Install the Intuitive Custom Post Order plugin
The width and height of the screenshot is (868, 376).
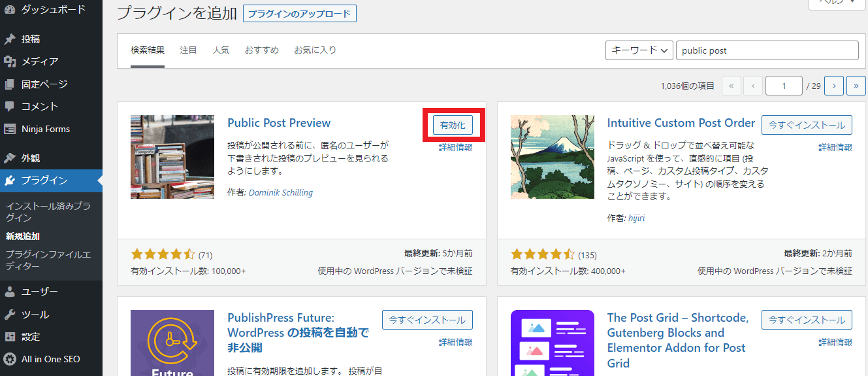click(x=807, y=124)
